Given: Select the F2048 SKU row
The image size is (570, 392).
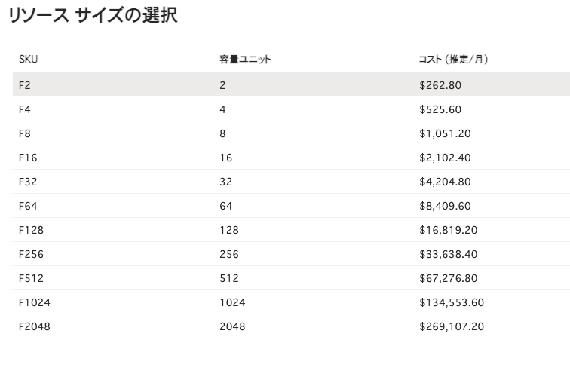Looking at the screenshot, I should click(35, 326).
